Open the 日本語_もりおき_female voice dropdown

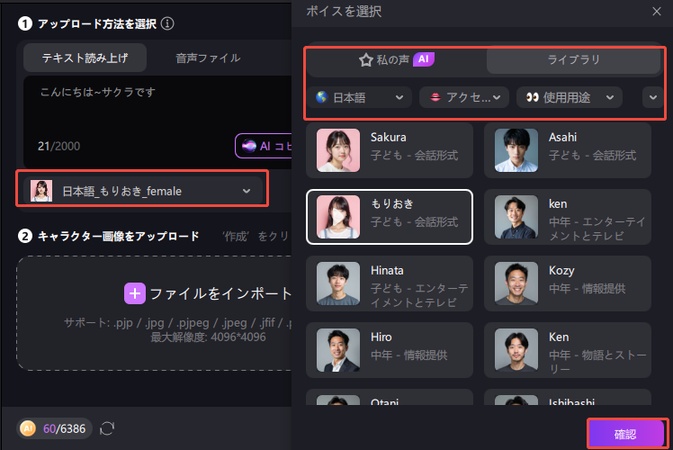coord(142,191)
